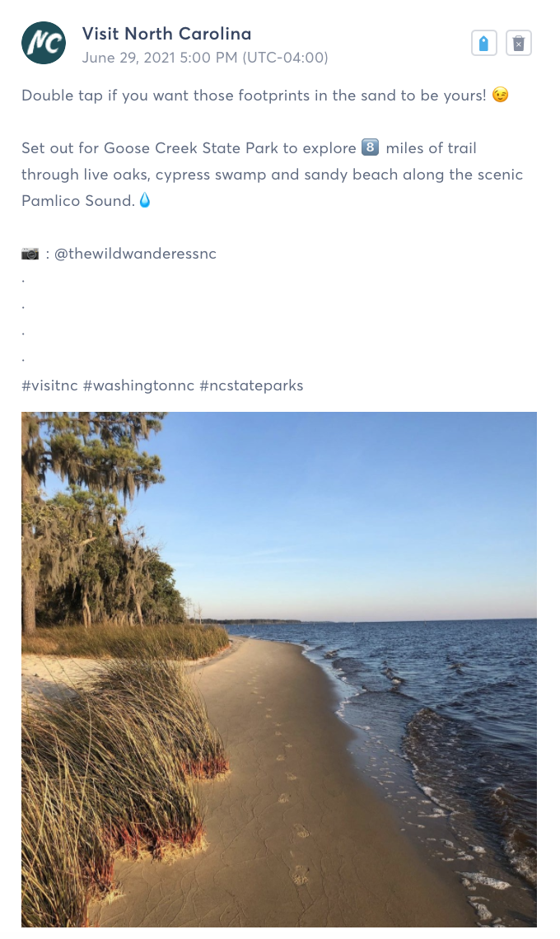560x939 pixels.
Task: Click the camera emoji before photo credit
Action: click(x=30, y=254)
